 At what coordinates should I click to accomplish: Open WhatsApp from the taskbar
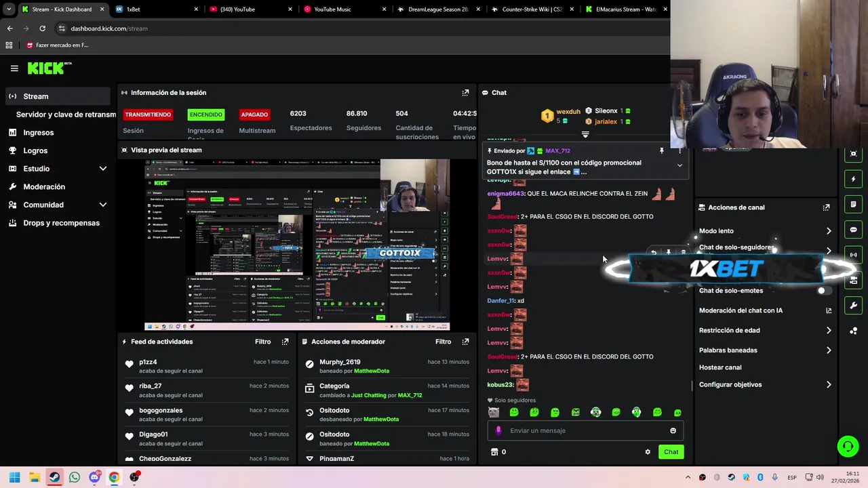click(74, 477)
